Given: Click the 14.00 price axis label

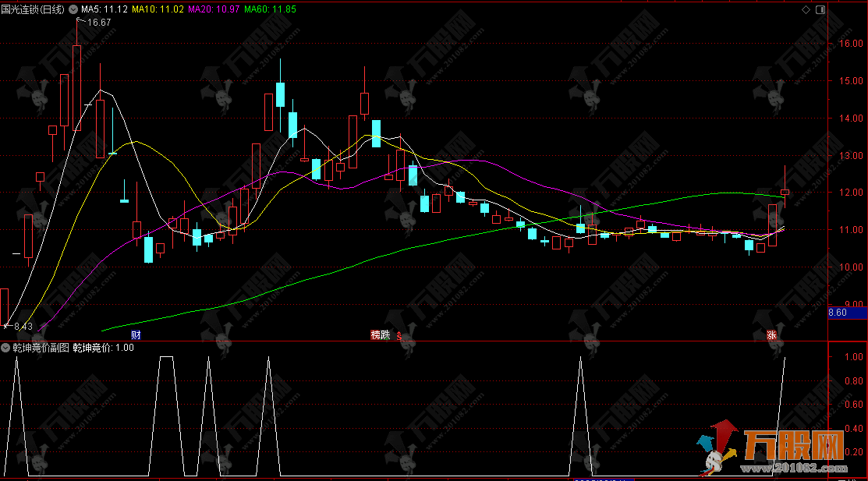Looking at the screenshot, I should pyautogui.click(x=852, y=118).
